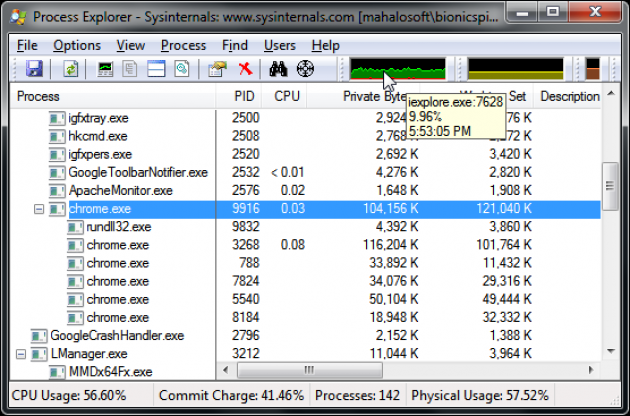Sort by the Process column header
The image size is (630, 416).
click(x=112, y=96)
